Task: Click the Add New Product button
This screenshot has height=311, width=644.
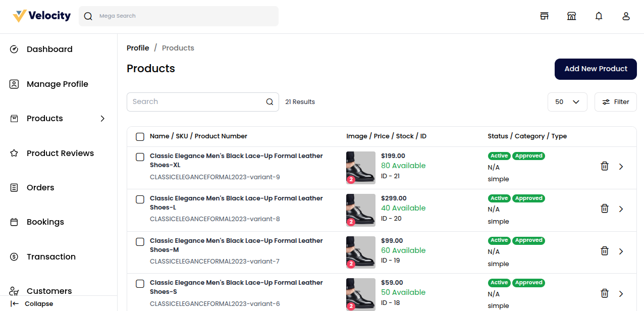Action: (596, 69)
